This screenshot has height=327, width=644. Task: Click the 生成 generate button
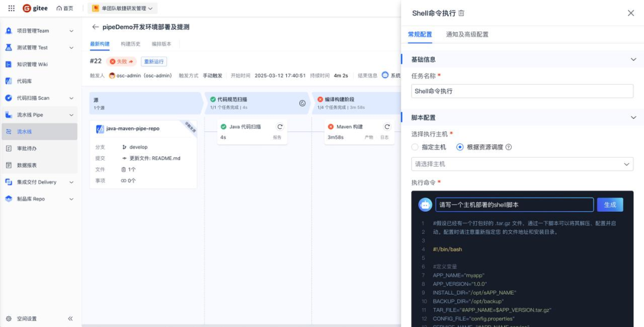609,205
